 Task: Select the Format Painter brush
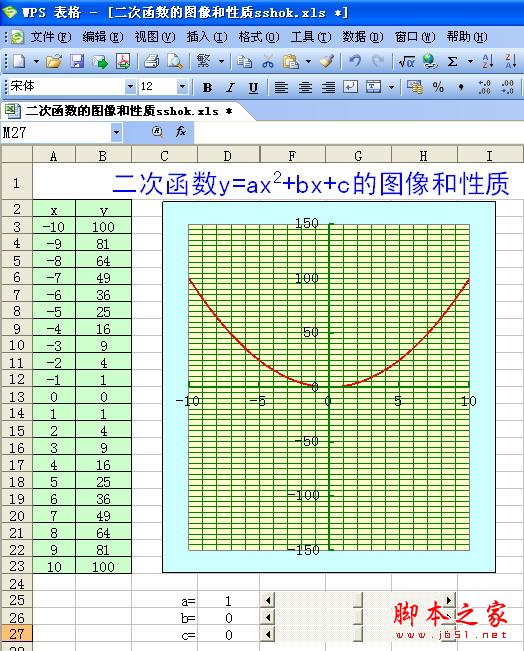coord(327,62)
